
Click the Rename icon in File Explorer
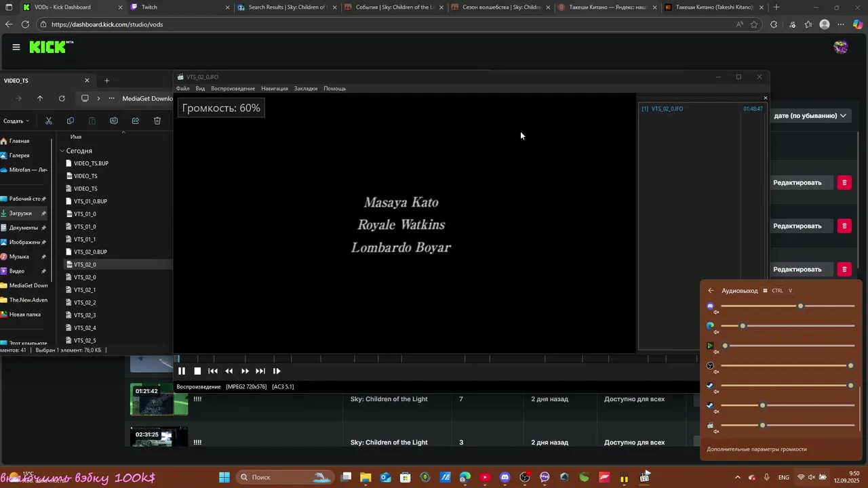click(114, 121)
